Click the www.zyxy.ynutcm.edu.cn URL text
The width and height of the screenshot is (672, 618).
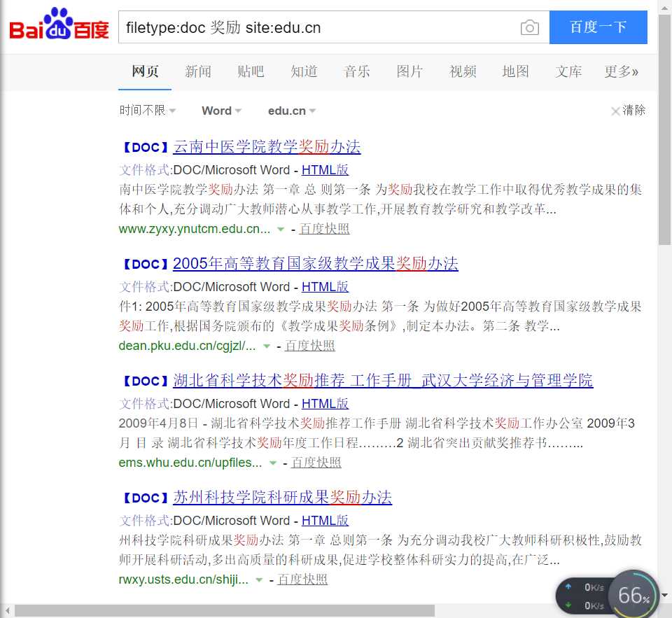(x=195, y=229)
